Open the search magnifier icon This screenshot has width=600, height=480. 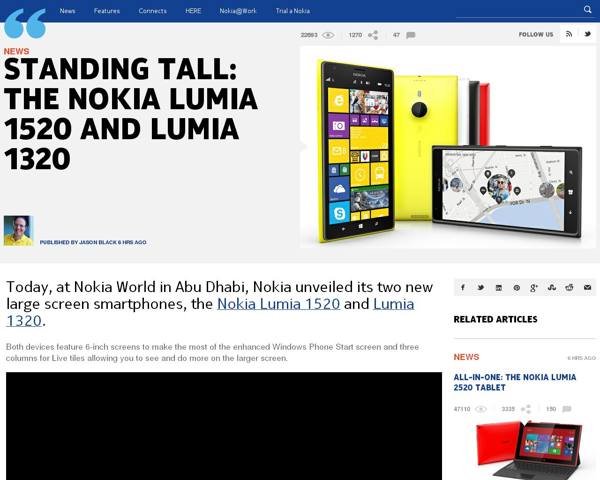(587, 10)
